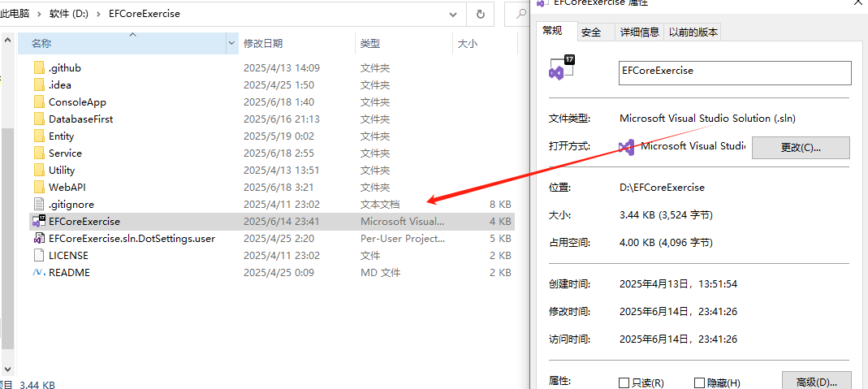Click the Visual Studio icon next to 打开方式

point(626,147)
